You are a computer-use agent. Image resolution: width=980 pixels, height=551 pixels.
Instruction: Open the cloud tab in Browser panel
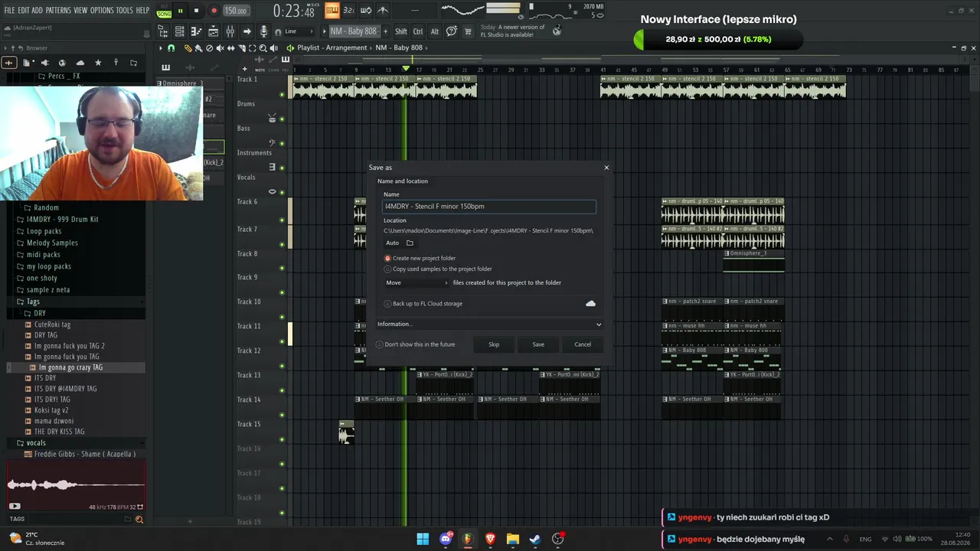coord(80,63)
